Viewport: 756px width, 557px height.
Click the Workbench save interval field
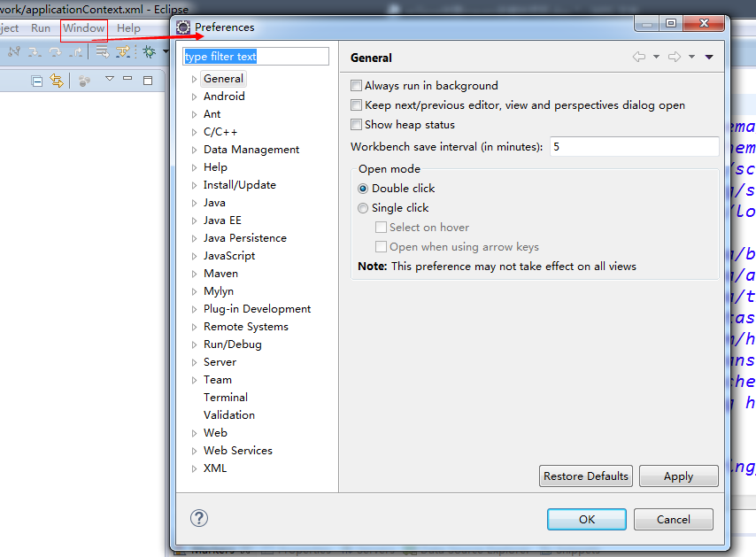[x=635, y=147]
